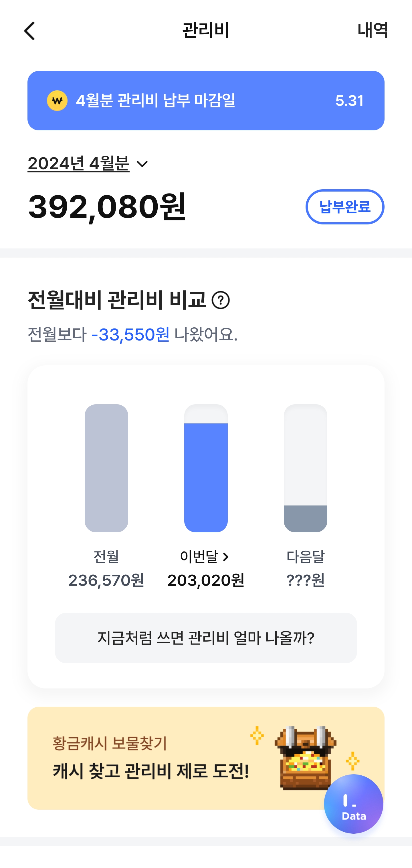Tap the -33,550원 difference text
The height and width of the screenshot is (868, 412).
click(x=130, y=335)
